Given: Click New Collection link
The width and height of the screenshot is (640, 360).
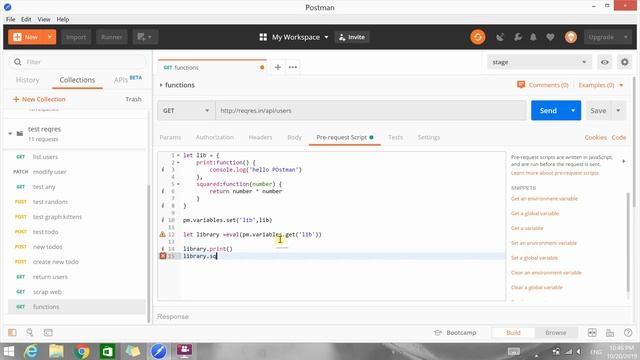Looking at the screenshot, I should 39,99.
